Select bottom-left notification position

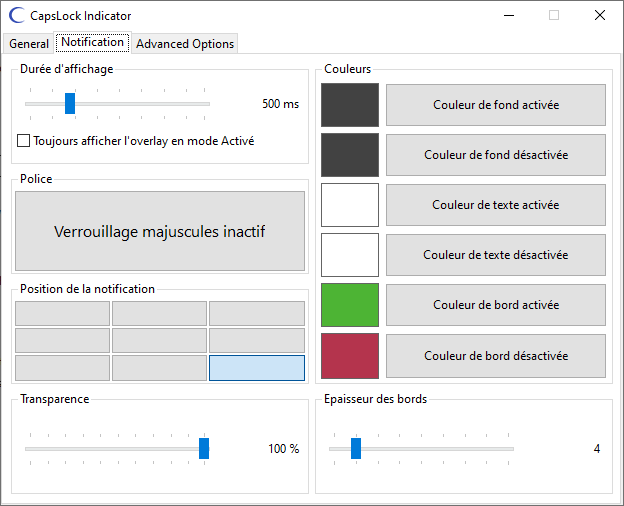(x=62, y=368)
